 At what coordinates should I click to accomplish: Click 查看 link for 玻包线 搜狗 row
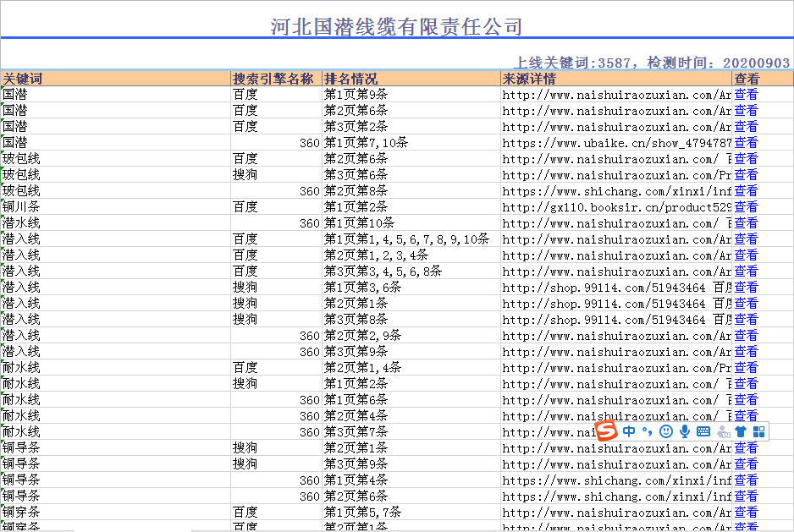coord(746,175)
